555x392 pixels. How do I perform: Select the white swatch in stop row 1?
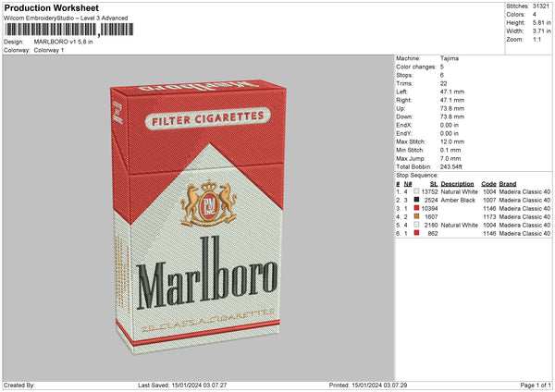tap(416, 191)
